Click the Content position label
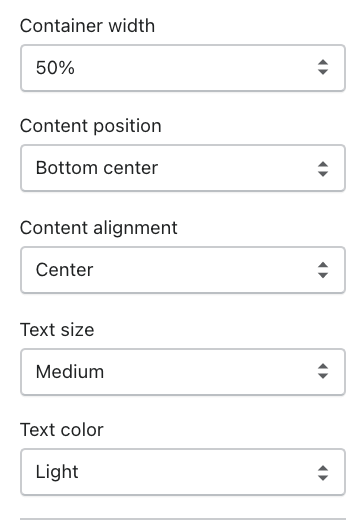Viewport: 364px width, 522px height. [x=91, y=126]
